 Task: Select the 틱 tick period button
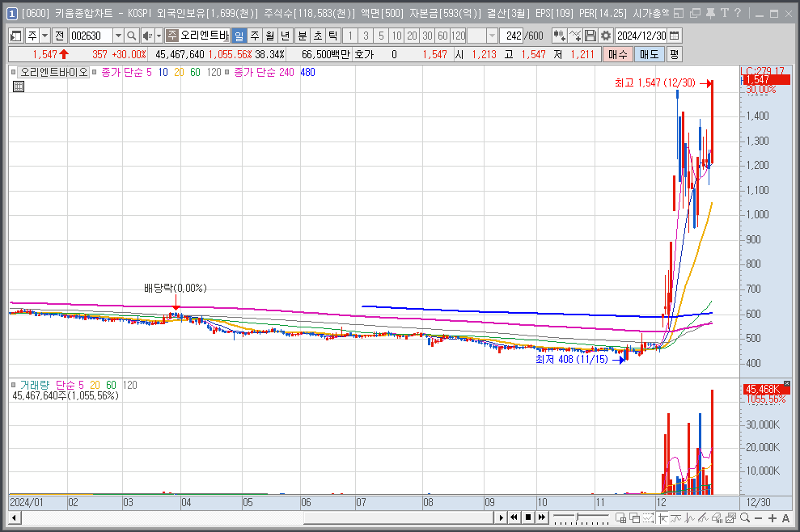tap(333, 36)
